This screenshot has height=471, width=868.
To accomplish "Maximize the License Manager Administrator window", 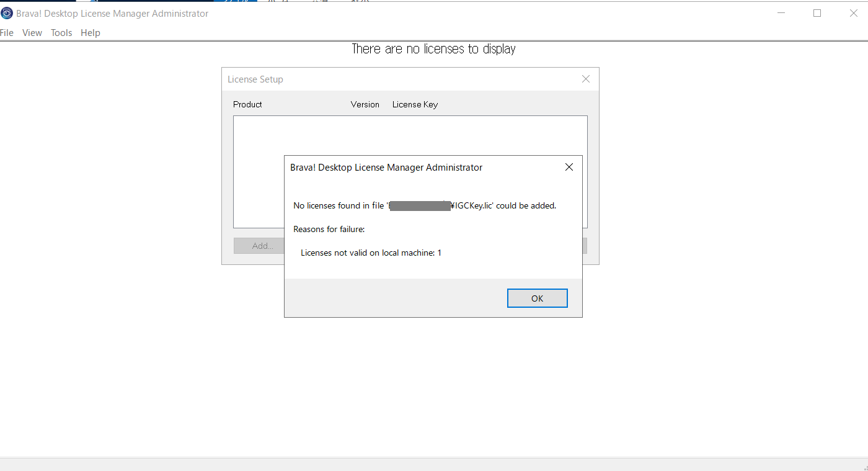I will click(817, 13).
